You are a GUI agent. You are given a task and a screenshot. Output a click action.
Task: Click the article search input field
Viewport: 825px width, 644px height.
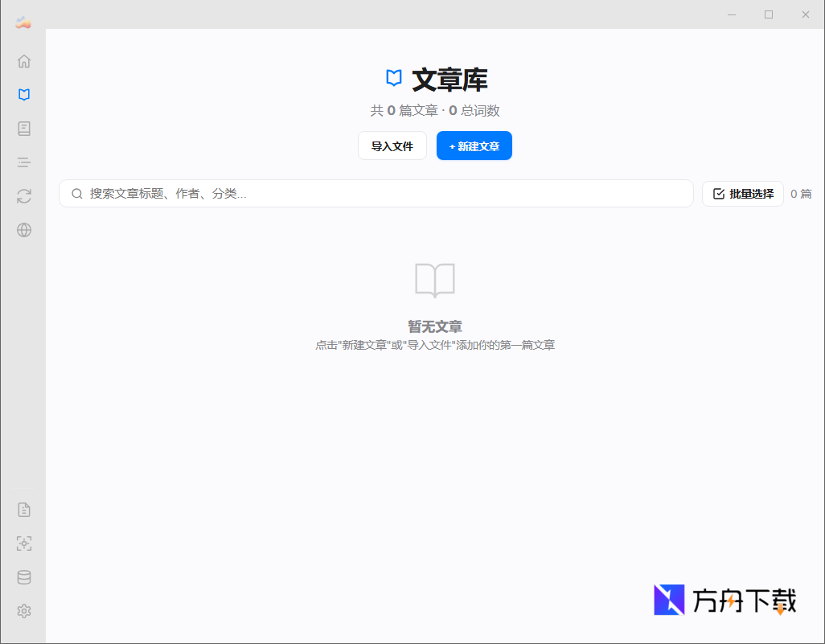pyautogui.click(x=322, y=193)
